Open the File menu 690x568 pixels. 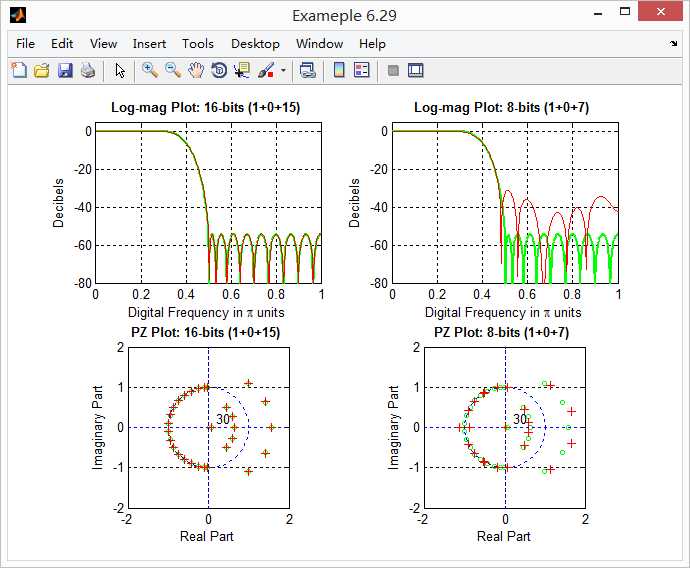25,44
